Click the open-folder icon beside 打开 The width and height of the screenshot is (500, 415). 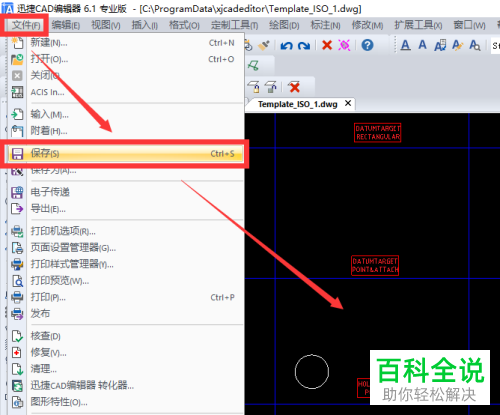[17, 59]
